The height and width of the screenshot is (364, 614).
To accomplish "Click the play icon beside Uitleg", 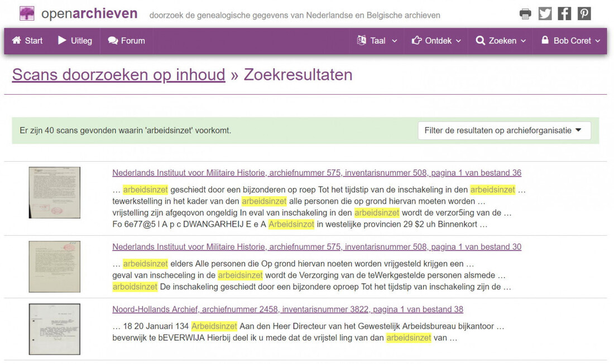I will tap(62, 40).
